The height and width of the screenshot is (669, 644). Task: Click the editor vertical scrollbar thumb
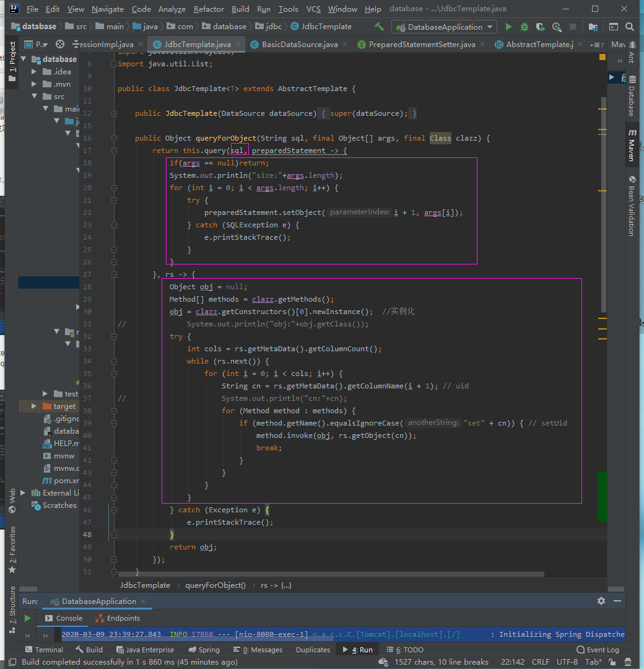pyautogui.click(x=604, y=205)
